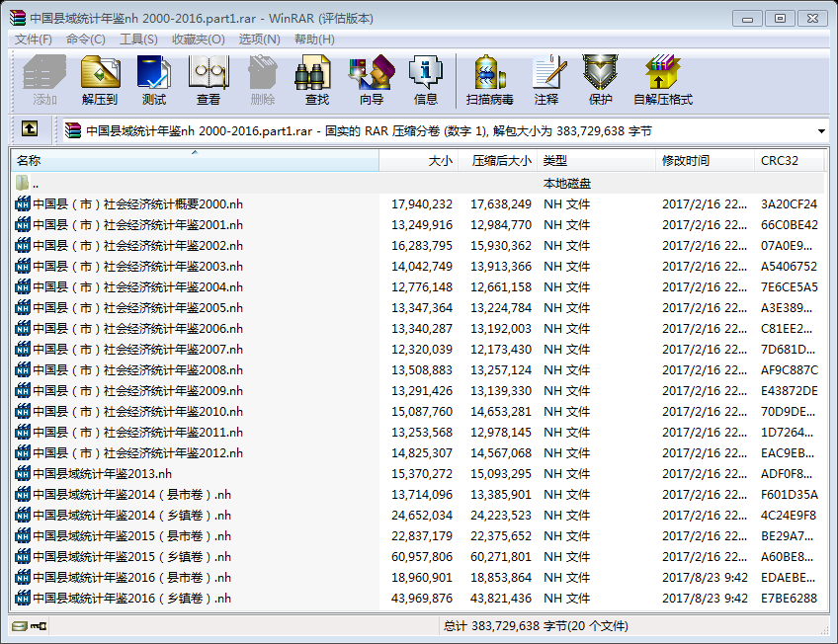Screen dimensions: 838x644
Task: Sort by the CRC32 column header
Action: 789,161
